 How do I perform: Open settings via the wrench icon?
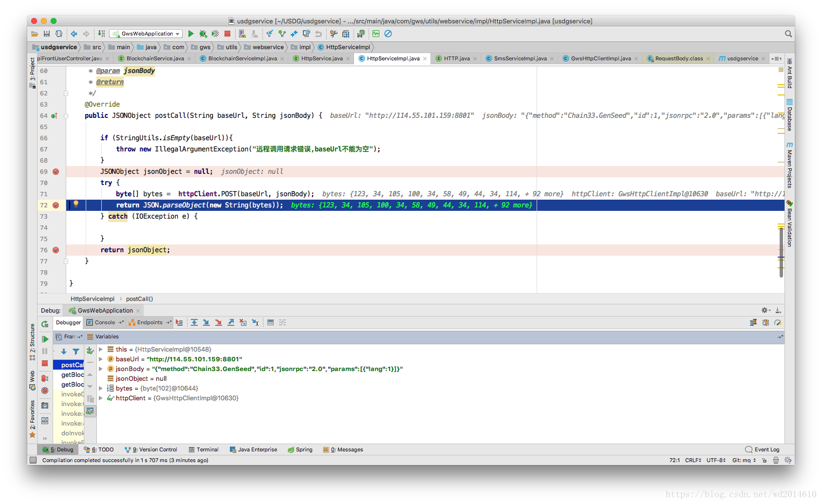coord(334,34)
